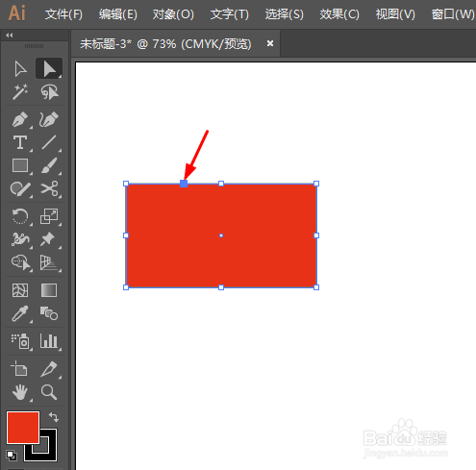Viewport: 476px width, 470px height.
Task: Select the Warp/Width tool
Action: 20,239
